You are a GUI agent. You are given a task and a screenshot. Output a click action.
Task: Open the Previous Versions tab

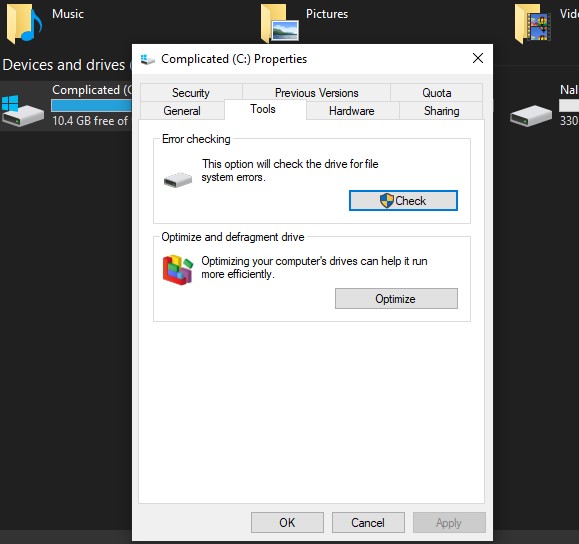tap(316, 93)
